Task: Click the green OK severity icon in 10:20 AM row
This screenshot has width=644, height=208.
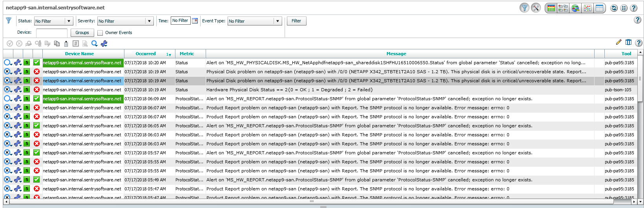Action: tap(36, 63)
